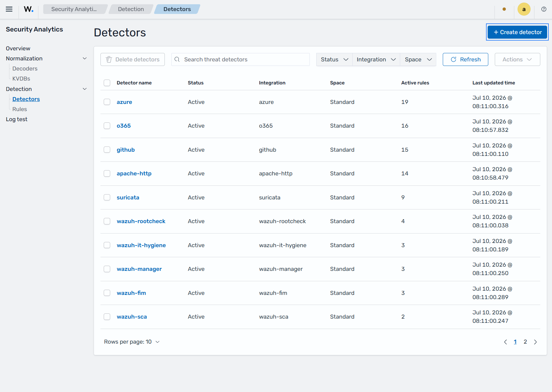
Task: Check the wazuh-rootcheck detector row
Action: pyautogui.click(x=107, y=221)
